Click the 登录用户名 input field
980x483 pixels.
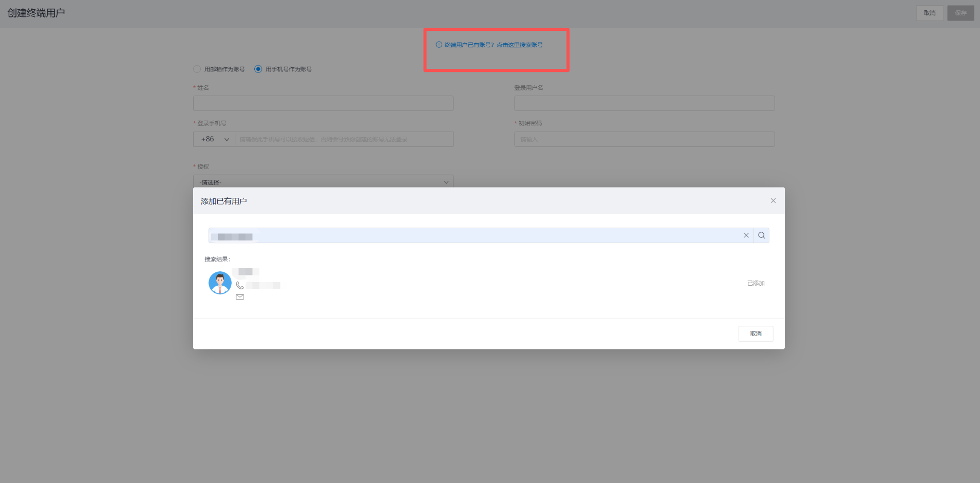[644, 103]
